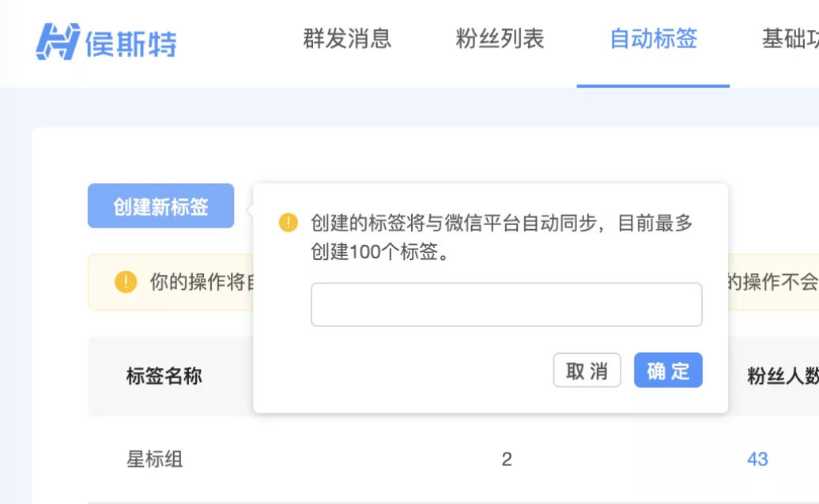819x504 pixels.
Task: Click the warning icon in the yellow alert banner
Action: click(x=126, y=282)
